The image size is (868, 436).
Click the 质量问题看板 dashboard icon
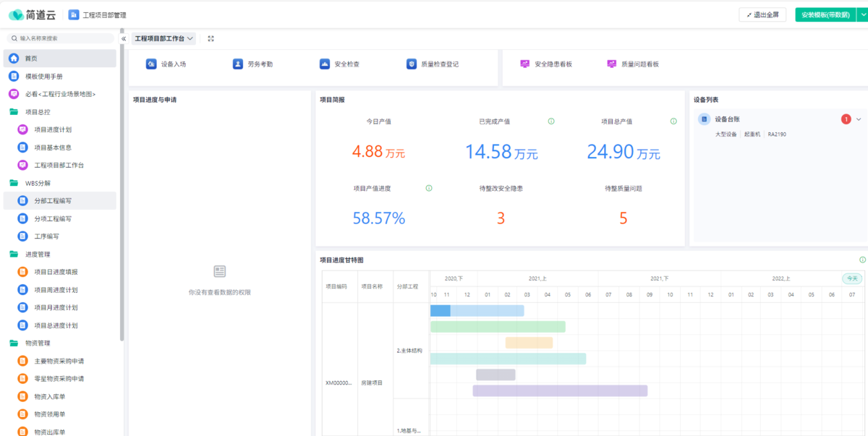pos(612,64)
